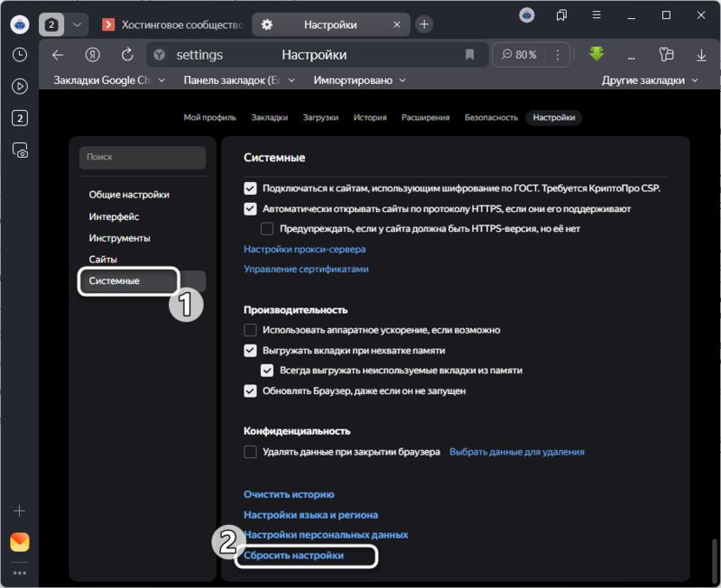Select Инструменты in settings sidebar
Screen dimensions: 721x588
point(120,238)
